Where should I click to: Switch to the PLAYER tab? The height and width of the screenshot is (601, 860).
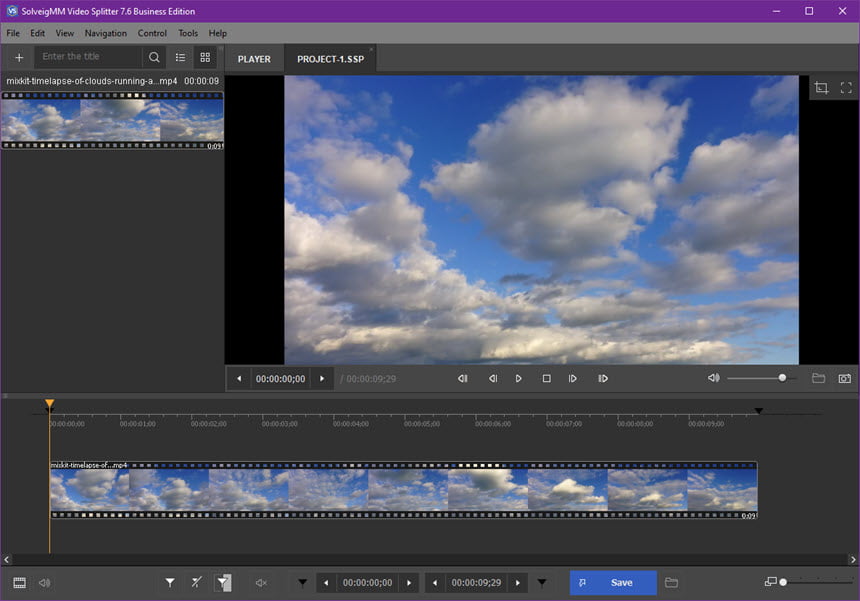[254, 59]
